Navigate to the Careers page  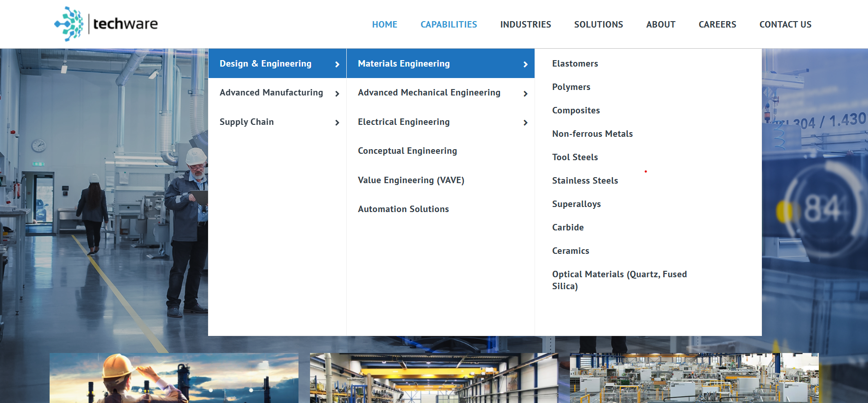point(717,24)
